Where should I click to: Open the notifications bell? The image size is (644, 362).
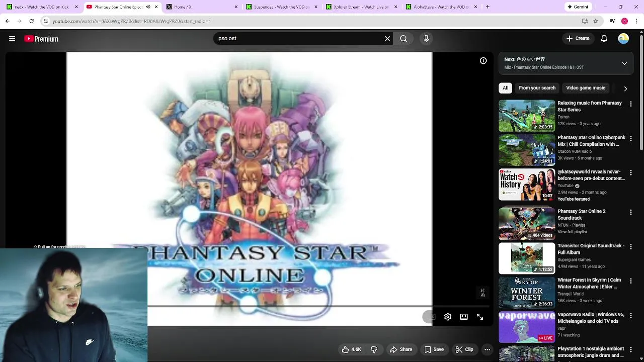tap(604, 39)
